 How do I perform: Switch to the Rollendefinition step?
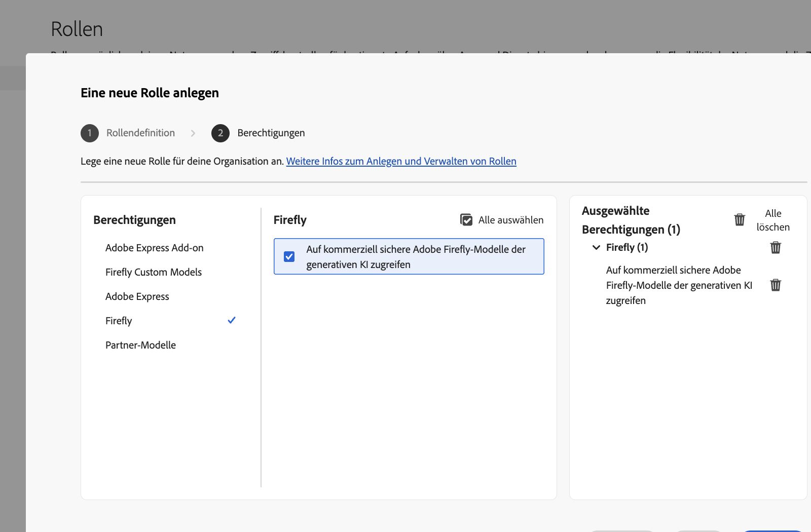click(x=140, y=133)
